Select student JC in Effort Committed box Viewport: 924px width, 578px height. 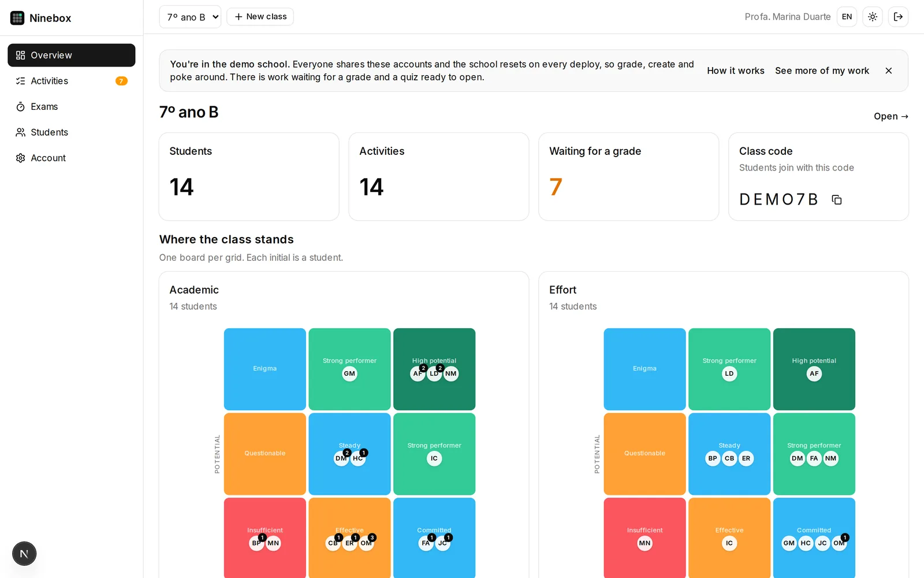tap(822, 543)
